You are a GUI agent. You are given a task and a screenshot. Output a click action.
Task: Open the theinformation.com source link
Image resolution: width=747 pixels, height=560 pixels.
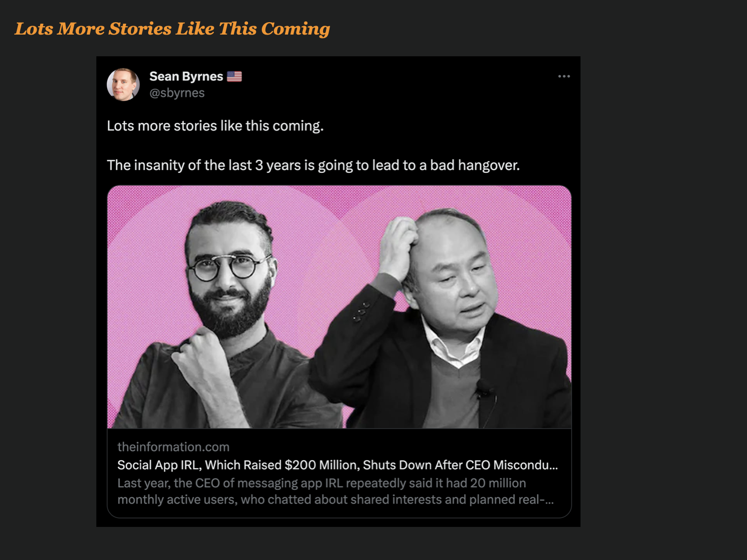click(x=173, y=447)
